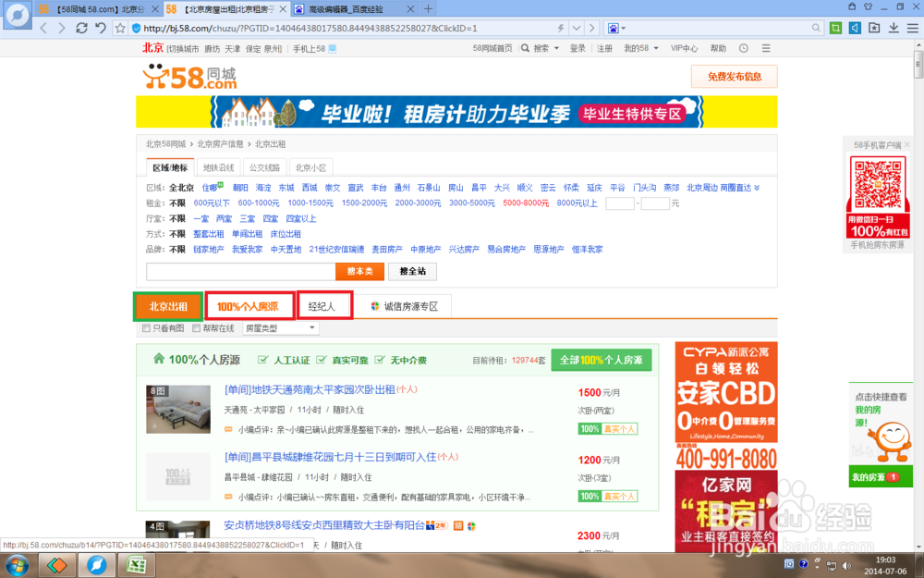Open Windows Start button
The width and height of the screenshot is (924, 578).
coord(16,565)
